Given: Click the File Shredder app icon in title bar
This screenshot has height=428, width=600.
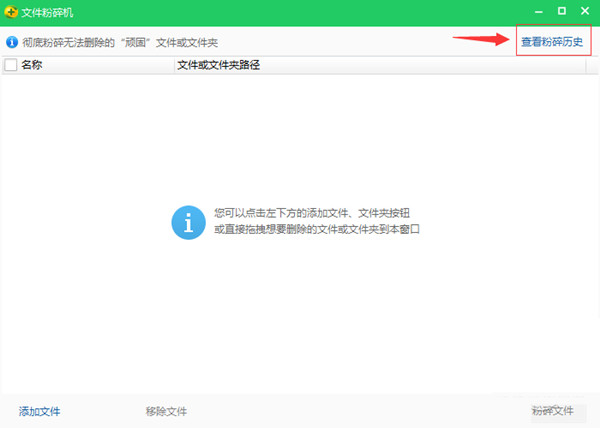Looking at the screenshot, I should (11, 12).
